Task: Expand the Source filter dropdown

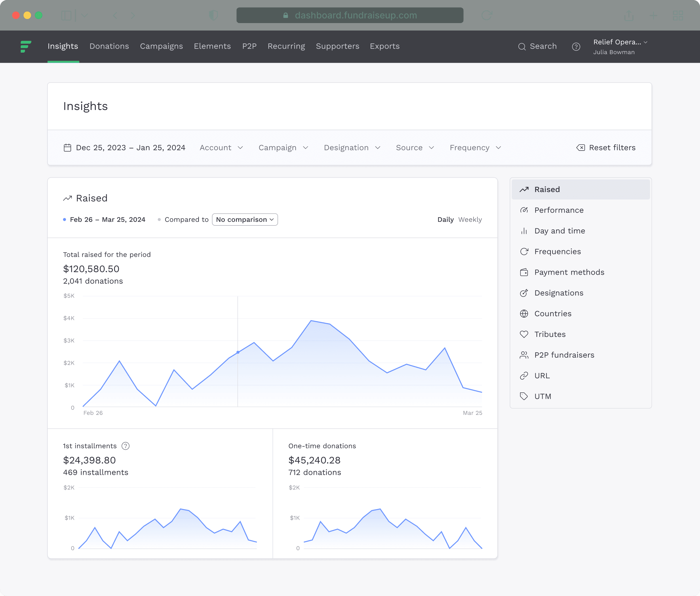Action: (415, 148)
